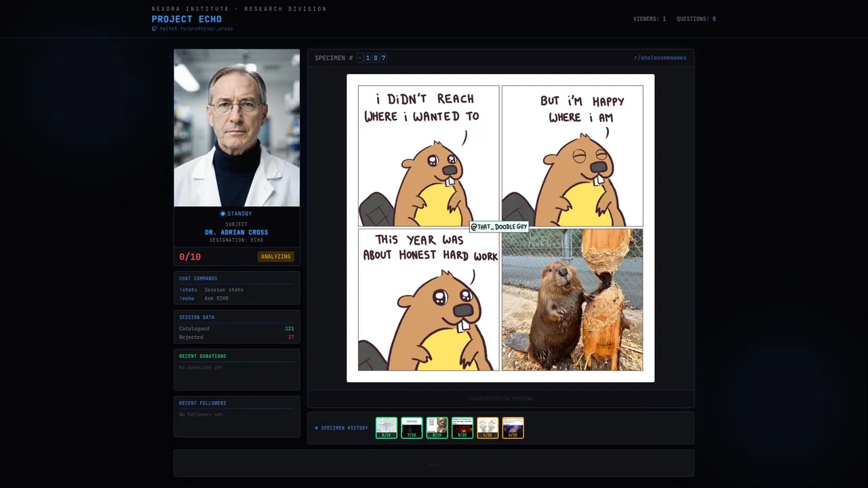Click the SESSION DATA heading
Viewport: 868px width, 488px height.
(197, 317)
